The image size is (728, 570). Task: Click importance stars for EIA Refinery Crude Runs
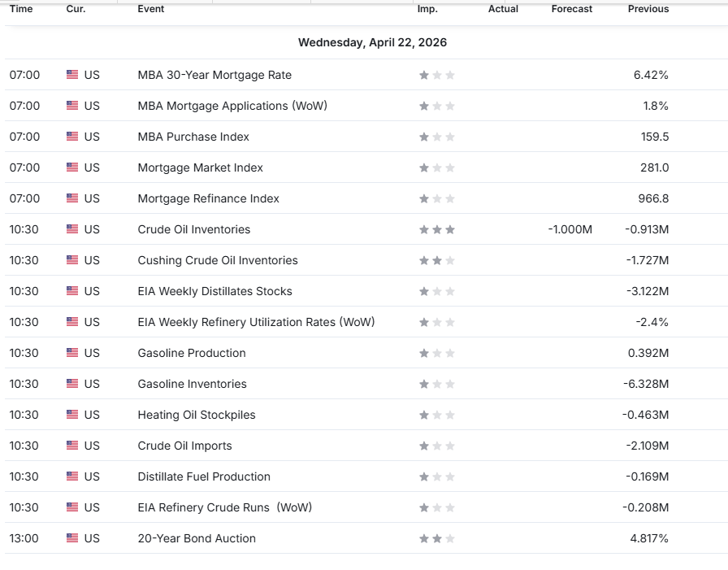click(x=437, y=507)
